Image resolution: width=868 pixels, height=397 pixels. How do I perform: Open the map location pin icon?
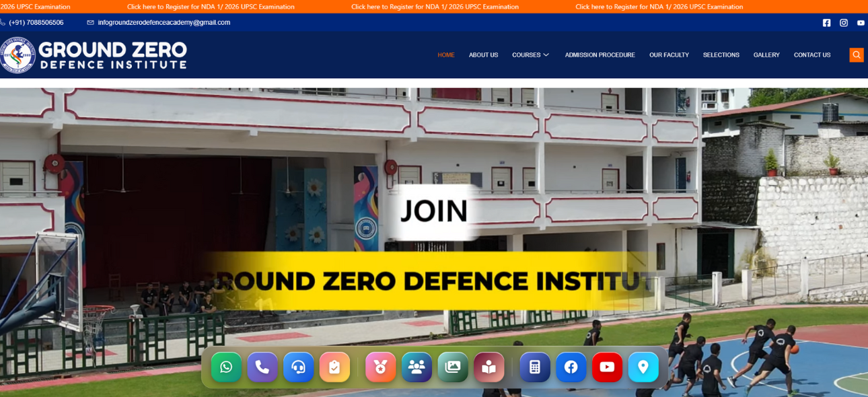coord(643,367)
